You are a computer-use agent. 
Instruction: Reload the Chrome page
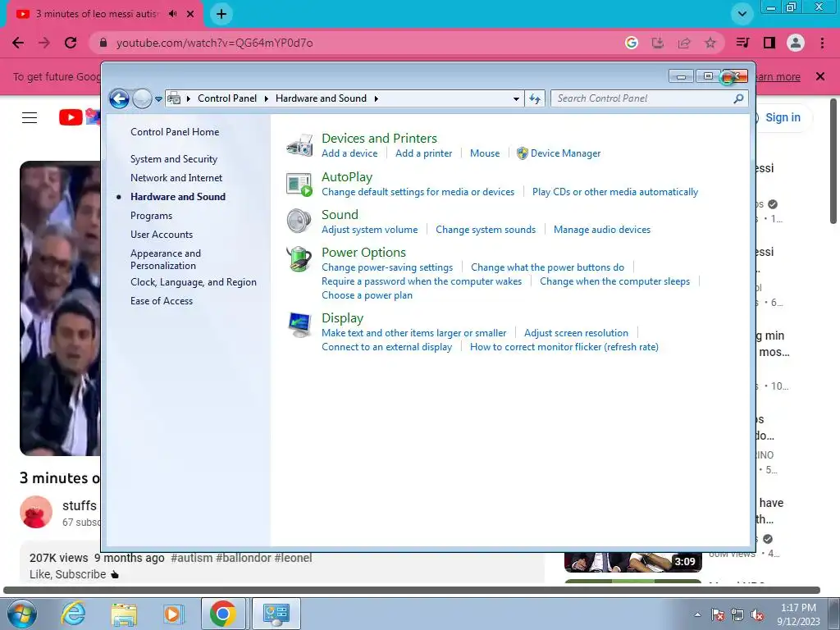pyautogui.click(x=71, y=43)
